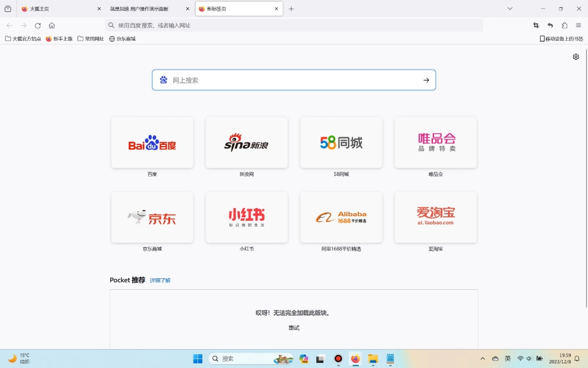This screenshot has width=588, height=368.
Task: Go to the Firefox home page icon
Action: [x=52, y=25]
